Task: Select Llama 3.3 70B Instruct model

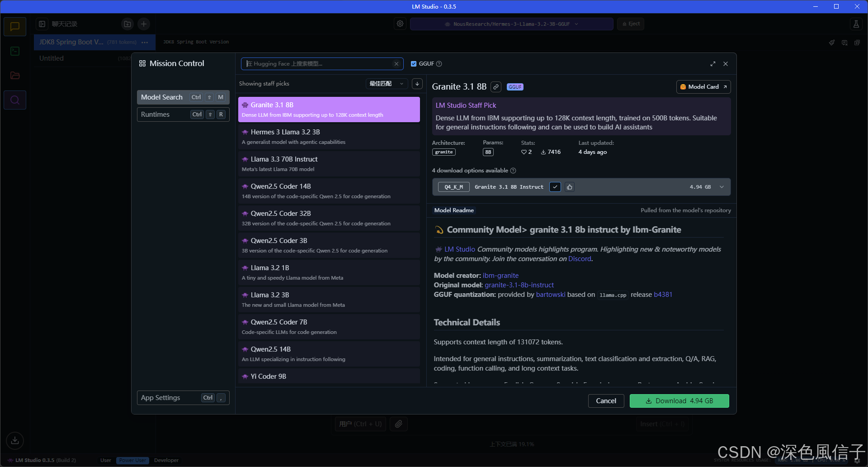Action: point(329,164)
